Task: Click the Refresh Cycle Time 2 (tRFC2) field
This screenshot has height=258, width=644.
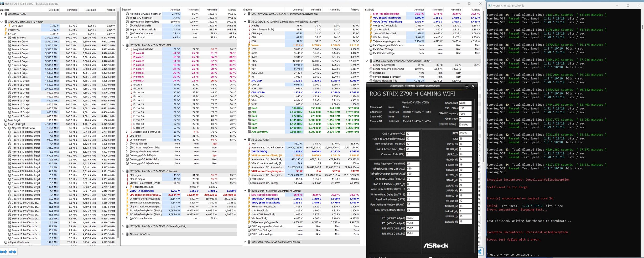Action: [x=413, y=169]
